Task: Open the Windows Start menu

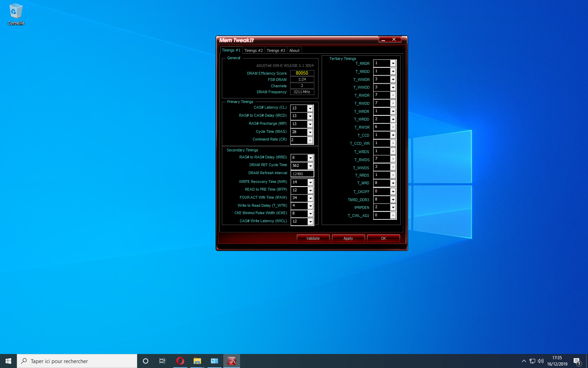Action: pyautogui.click(x=8, y=361)
